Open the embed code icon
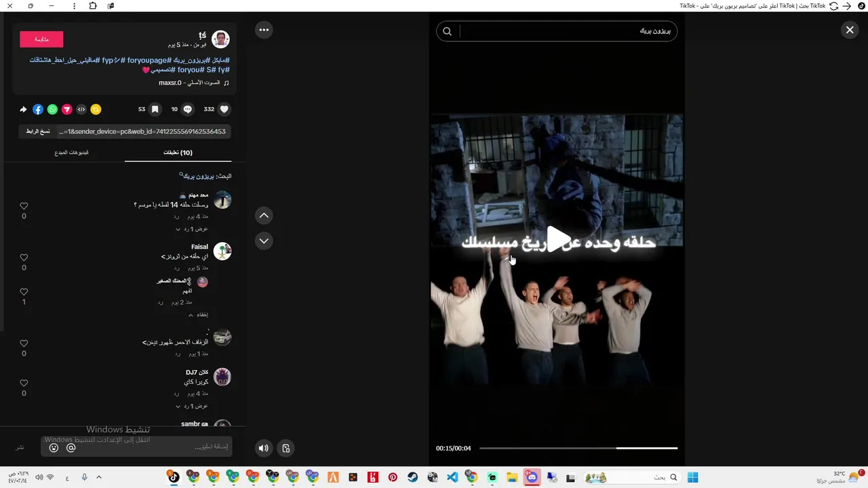This screenshot has height=488, width=868. click(81, 109)
